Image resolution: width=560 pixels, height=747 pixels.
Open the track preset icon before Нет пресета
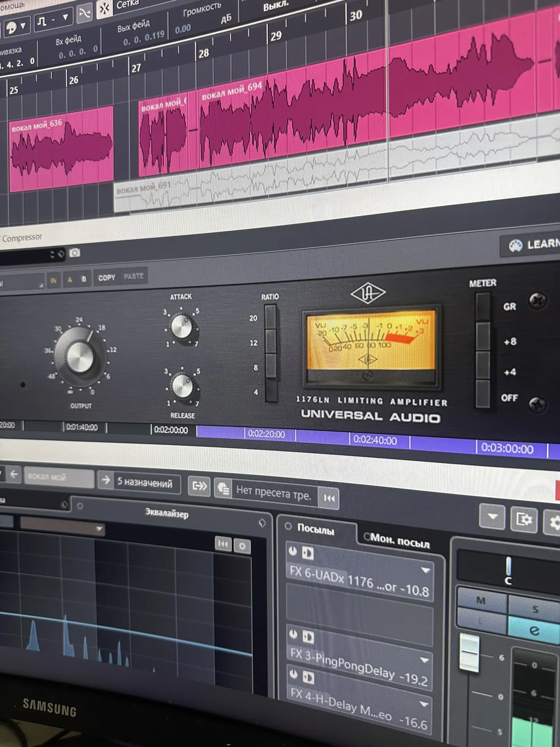coord(223,488)
